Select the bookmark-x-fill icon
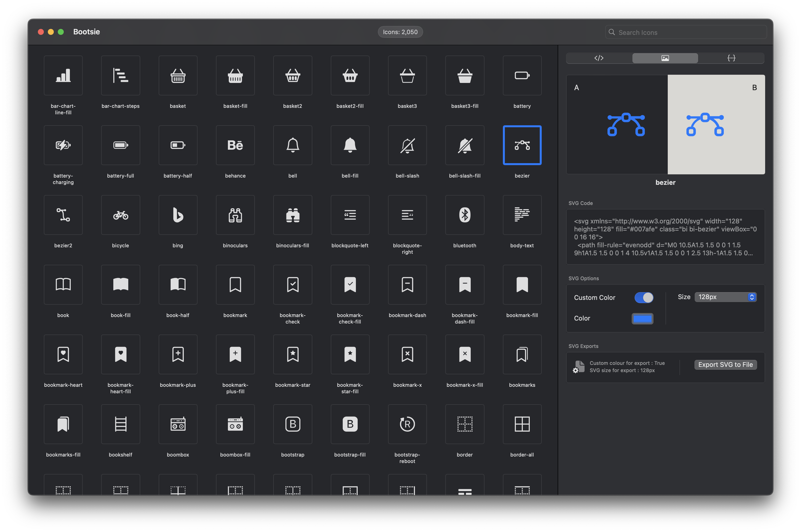 [x=465, y=354]
